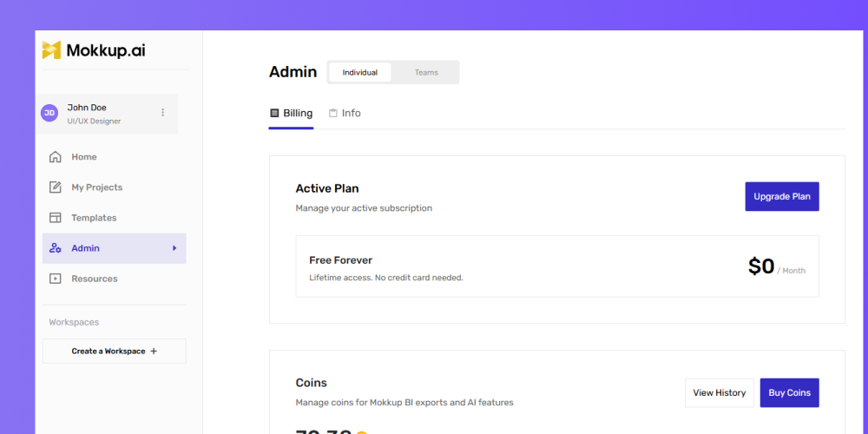Click plus icon to create workspace
The height and width of the screenshot is (434, 868).
pos(154,351)
